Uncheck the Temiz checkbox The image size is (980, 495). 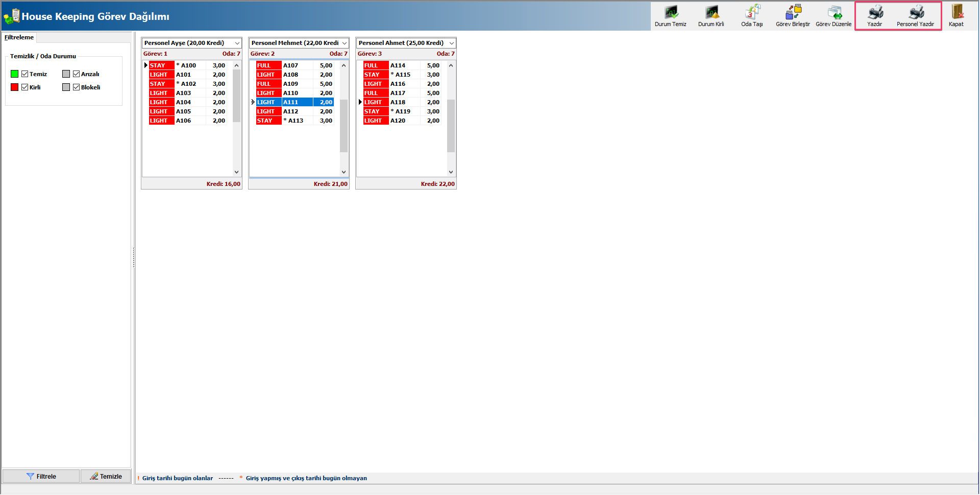(25, 74)
